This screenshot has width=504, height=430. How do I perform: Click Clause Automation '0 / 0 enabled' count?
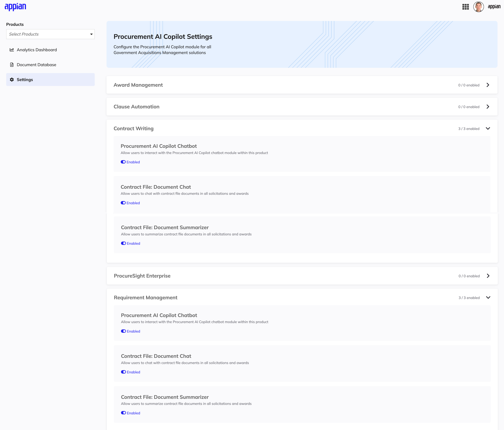469,107
